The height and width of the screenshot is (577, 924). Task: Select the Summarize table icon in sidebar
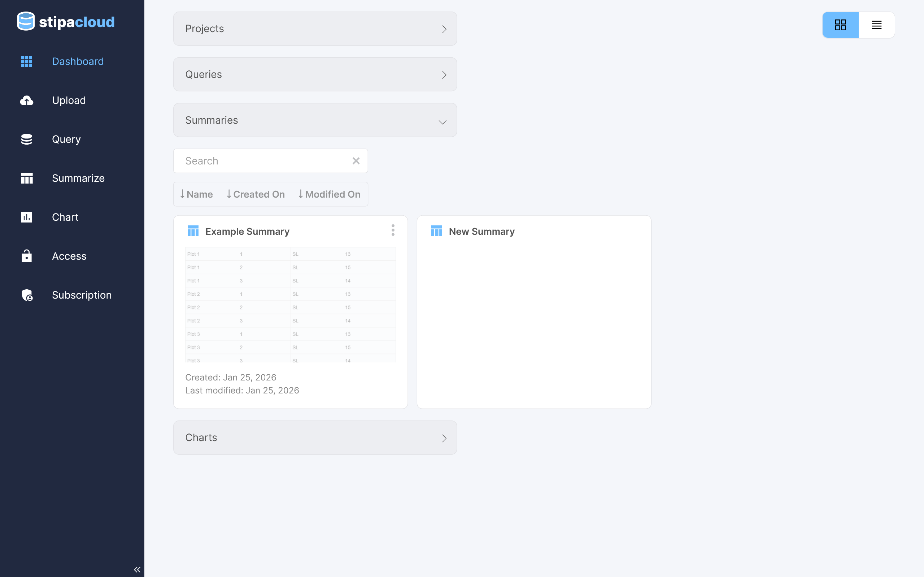[x=27, y=178]
